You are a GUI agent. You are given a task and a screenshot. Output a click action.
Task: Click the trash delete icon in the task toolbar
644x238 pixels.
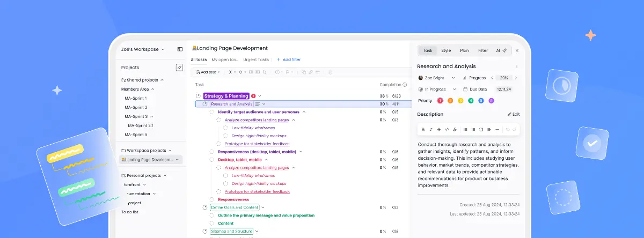(x=331, y=72)
